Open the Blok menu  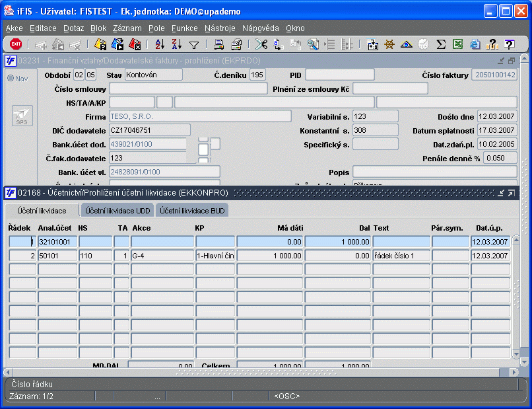[98, 28]
